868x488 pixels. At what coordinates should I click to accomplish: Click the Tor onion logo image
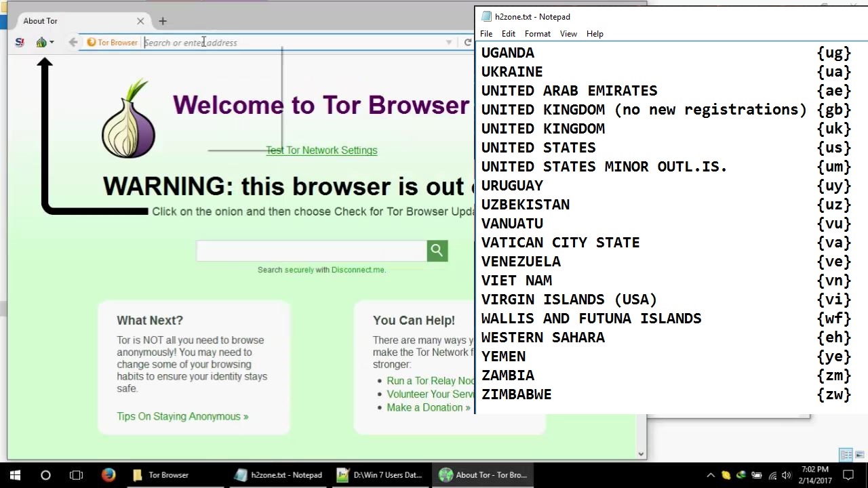(x=129, y=119)
